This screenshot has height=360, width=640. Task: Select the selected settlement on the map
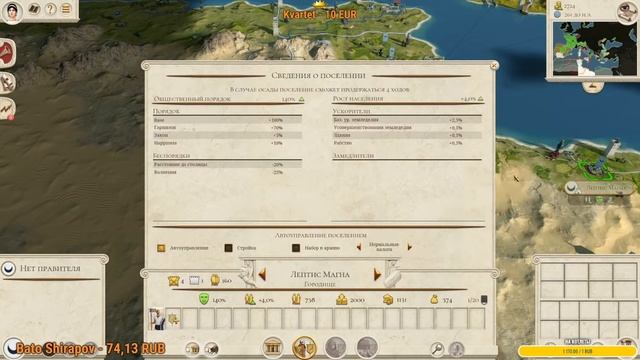coord(598,168)
